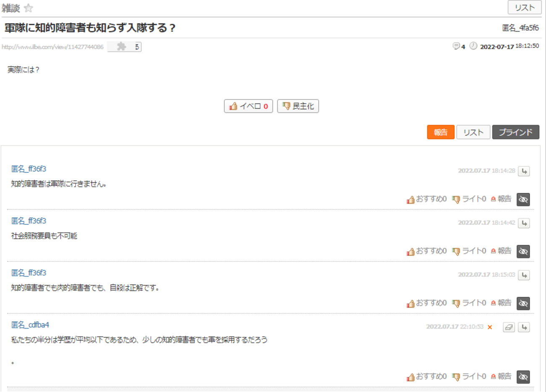
Task: Click the リスト button at the top right
Action: pyautogui.click(x=525, y=8)
